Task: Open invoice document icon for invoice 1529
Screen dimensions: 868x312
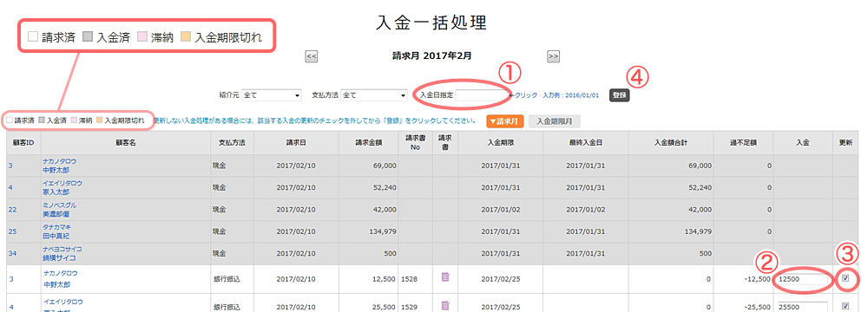Action: click(x=445, y=304)
